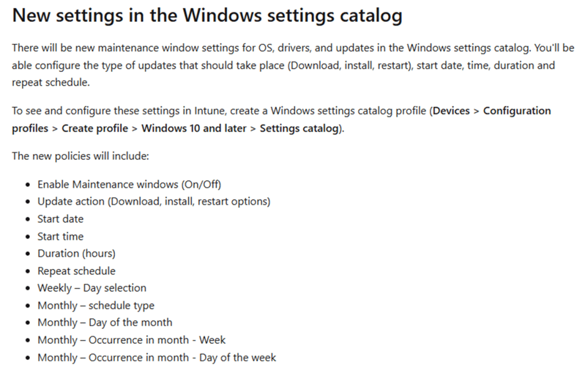Click the "Enable Maintenance windows (On/Off)" bullet

tap(129, 185)
